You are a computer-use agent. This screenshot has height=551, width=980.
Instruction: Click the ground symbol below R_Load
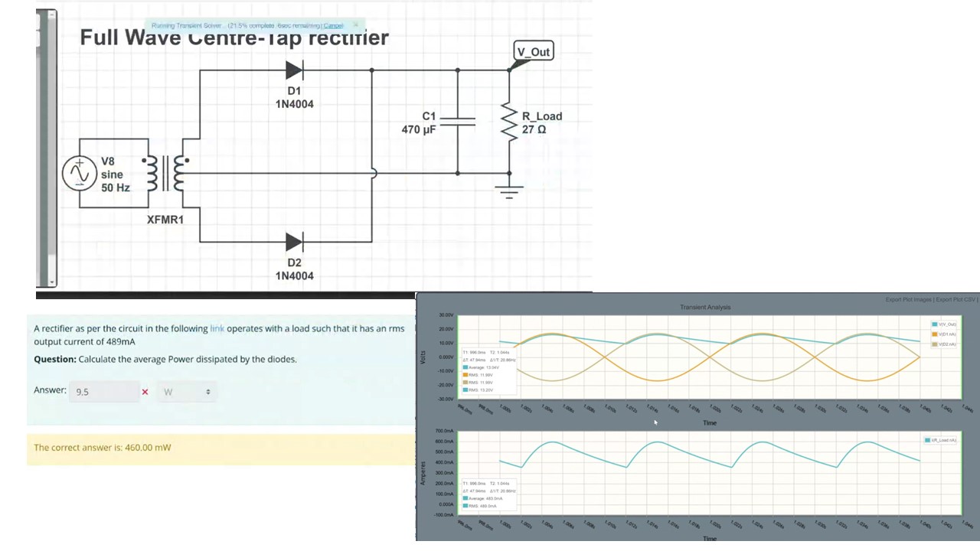tap(509, 191)
